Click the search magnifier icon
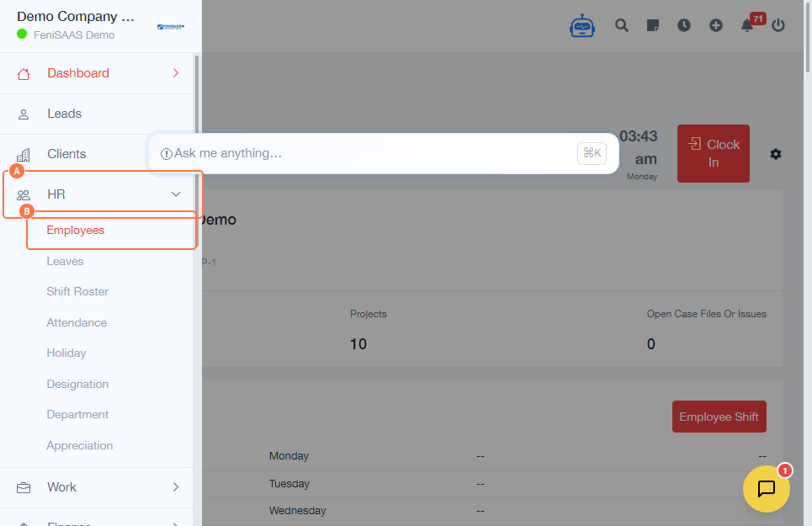The height and width of the screenshot is (526, 812). point(622,25)
